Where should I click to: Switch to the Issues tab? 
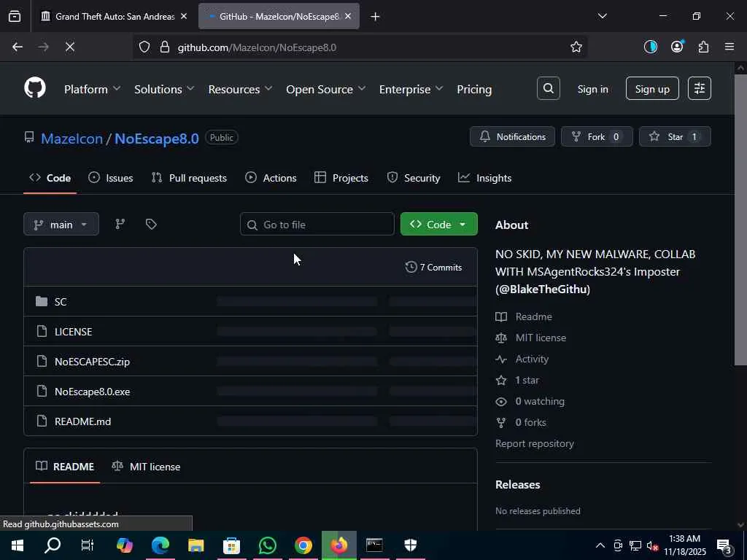[x=111, y=178]
